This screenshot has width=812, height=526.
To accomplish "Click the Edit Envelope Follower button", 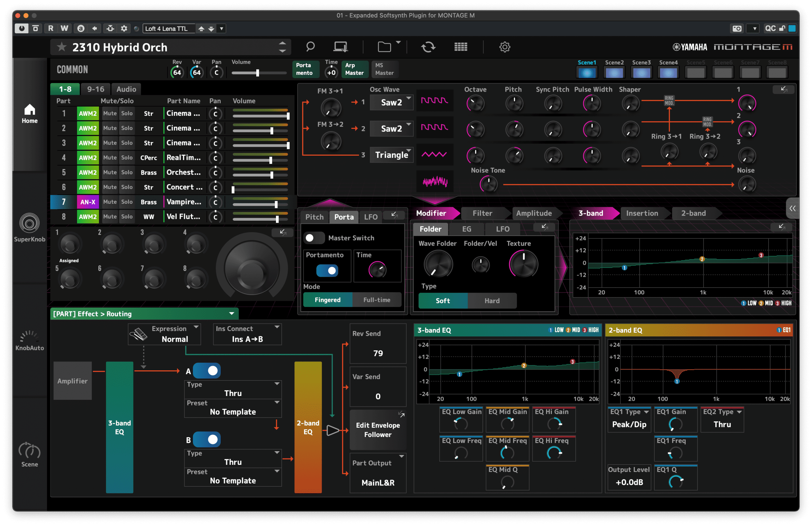I will (378, 430).
